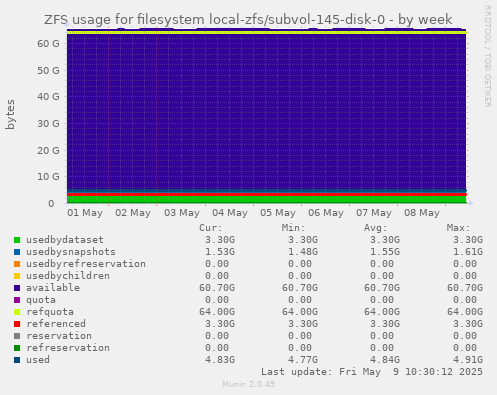
Task: Select the available legend label
Action: (x=53, y=288)
